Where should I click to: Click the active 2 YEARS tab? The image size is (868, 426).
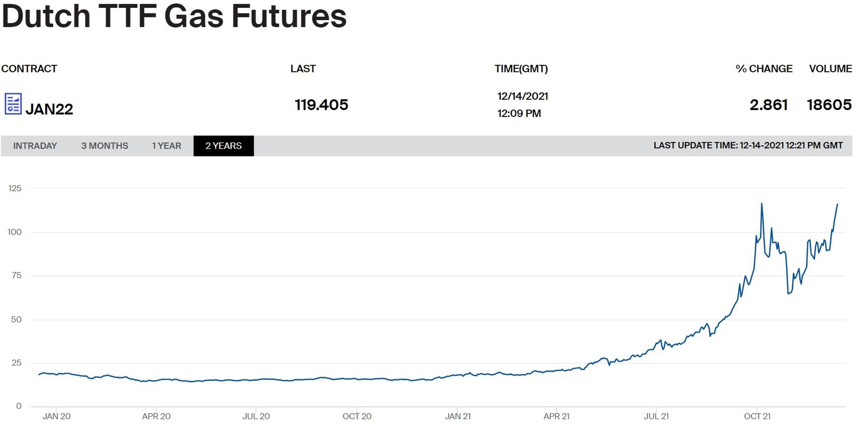coord(224,146)
